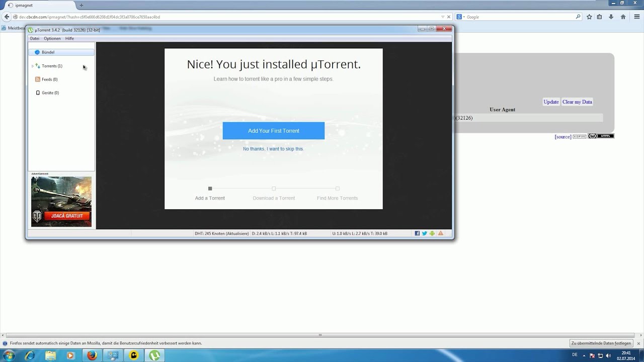The height and width of the screenshot is (362, 644).
Task: Open a new Firefox tab with plus button
Action: point(82,5)
